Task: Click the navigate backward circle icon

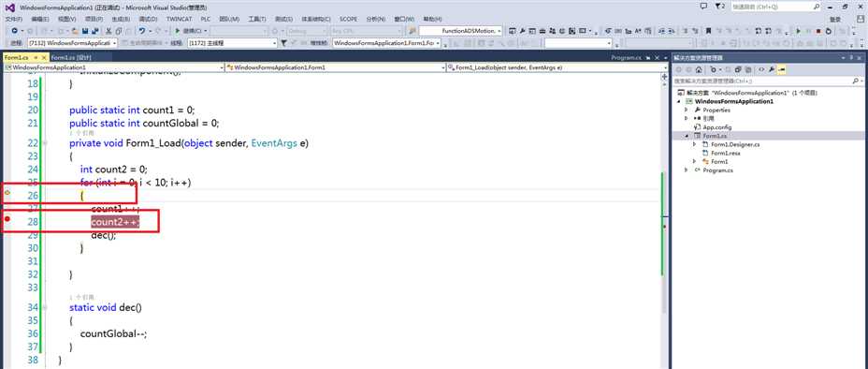Action: click(14, 31)
